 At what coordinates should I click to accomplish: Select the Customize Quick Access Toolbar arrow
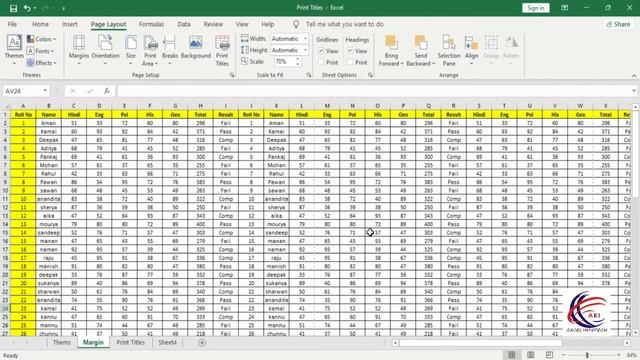point(63,8)
